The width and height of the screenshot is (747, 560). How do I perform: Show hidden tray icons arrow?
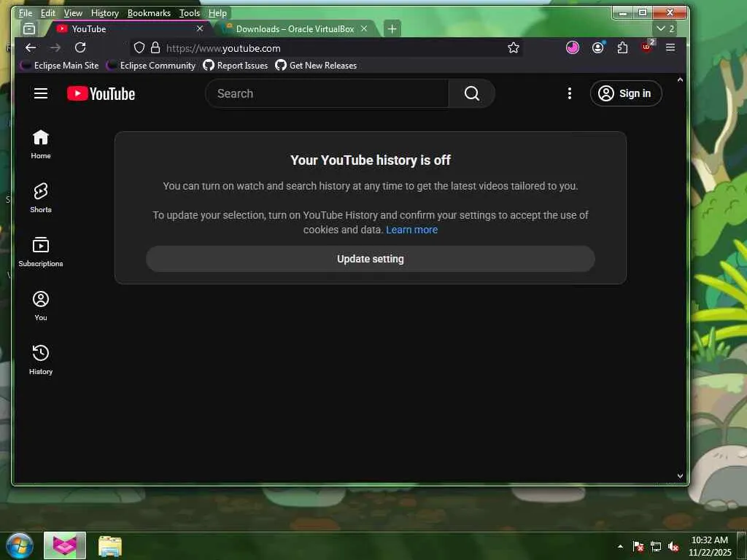coord(620,546)
